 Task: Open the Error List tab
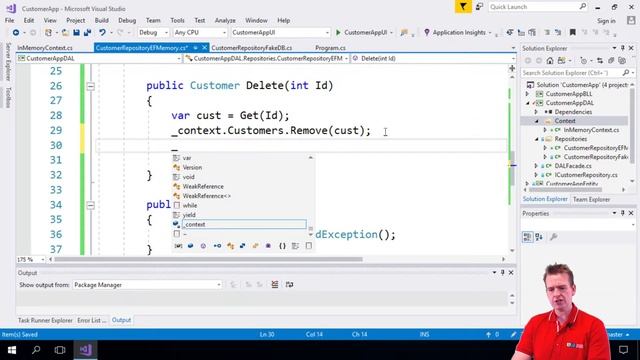click(x=91, y=320)
